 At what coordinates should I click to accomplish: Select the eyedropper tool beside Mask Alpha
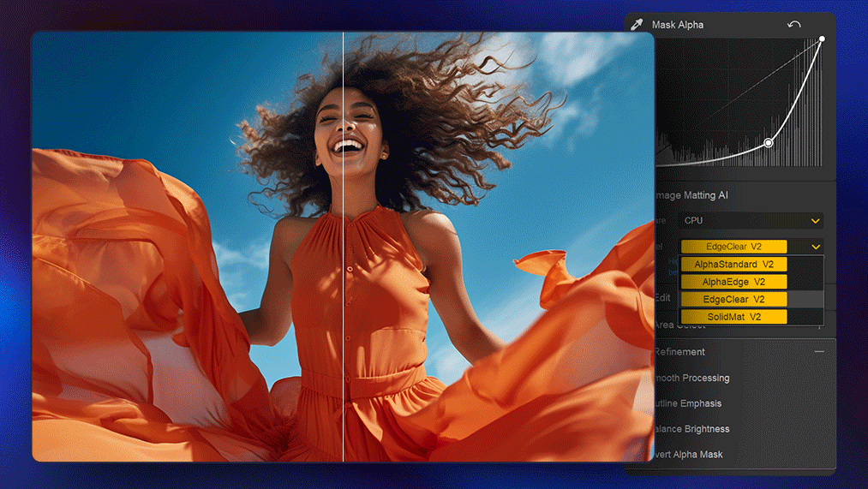[637, 25]
